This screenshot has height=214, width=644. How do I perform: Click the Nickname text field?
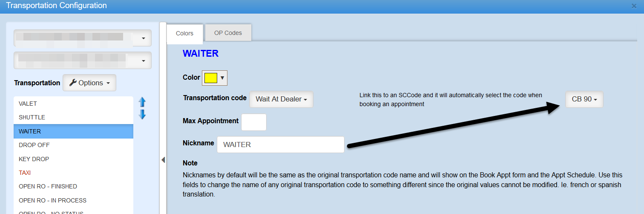280,145
